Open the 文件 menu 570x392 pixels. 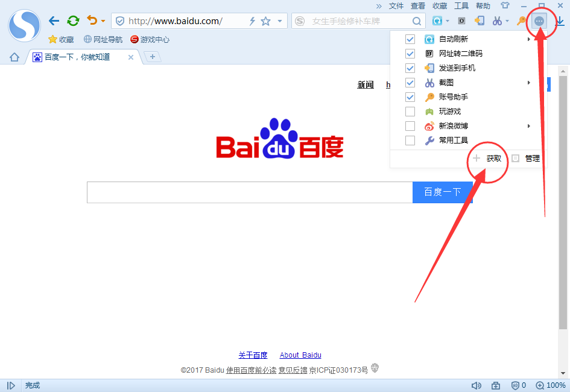(x=396, y=6)
